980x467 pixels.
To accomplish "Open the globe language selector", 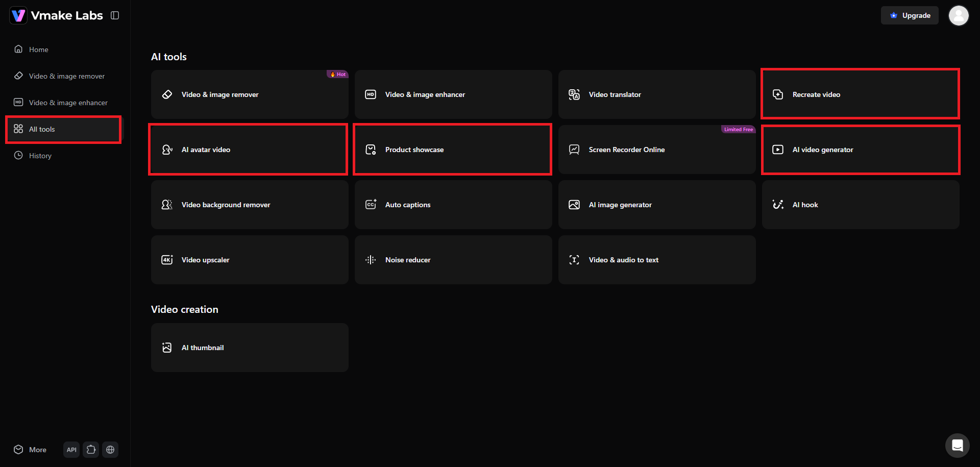I will click(x=110, y=450).
